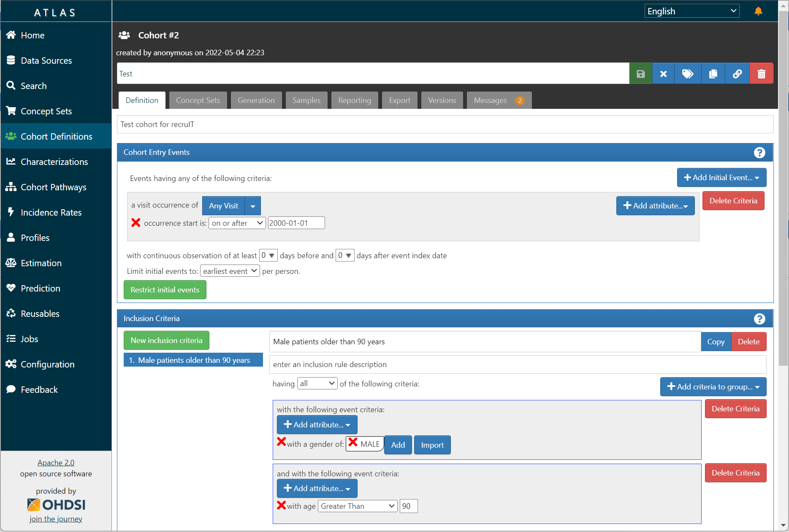Open the Add Initial Event dropdown

click(x=721, y=178)
